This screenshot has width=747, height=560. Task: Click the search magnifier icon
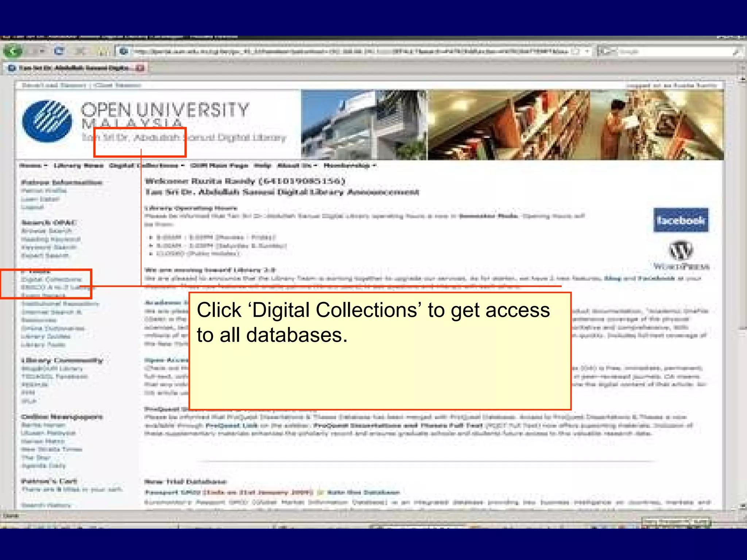click(736, 52)
